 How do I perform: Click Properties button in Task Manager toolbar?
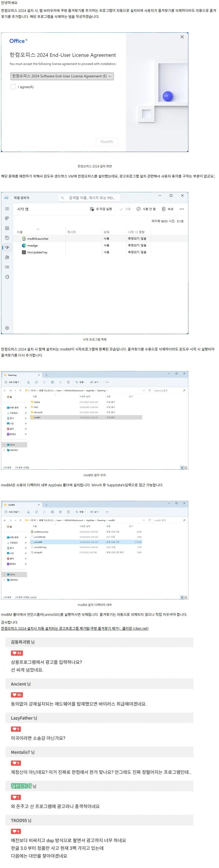[x=167, y=209]
